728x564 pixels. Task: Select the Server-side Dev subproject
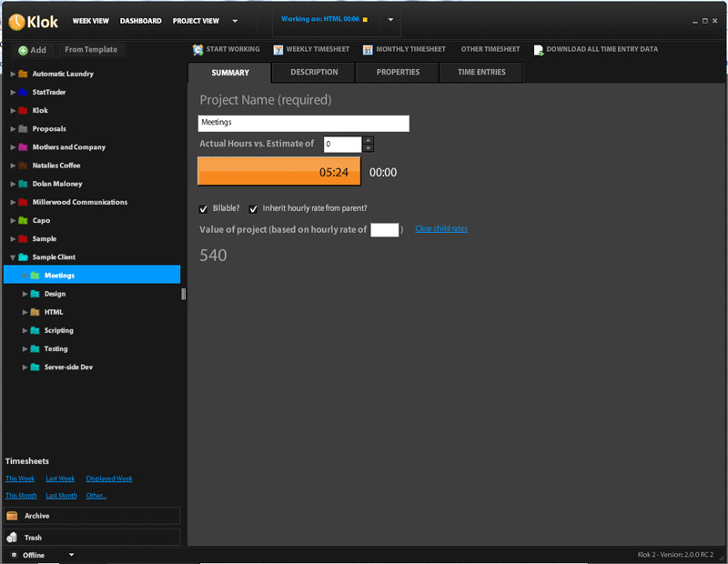[68, 368]
